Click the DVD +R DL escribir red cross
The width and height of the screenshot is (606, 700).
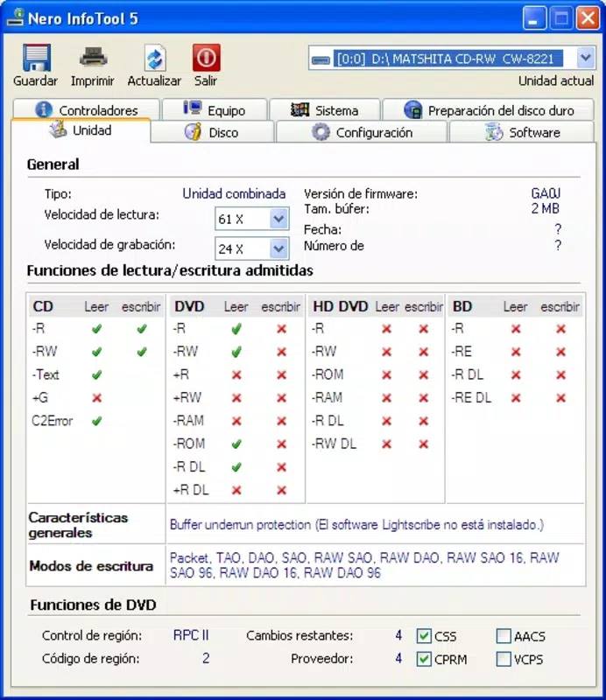click(x=282, y=490)
